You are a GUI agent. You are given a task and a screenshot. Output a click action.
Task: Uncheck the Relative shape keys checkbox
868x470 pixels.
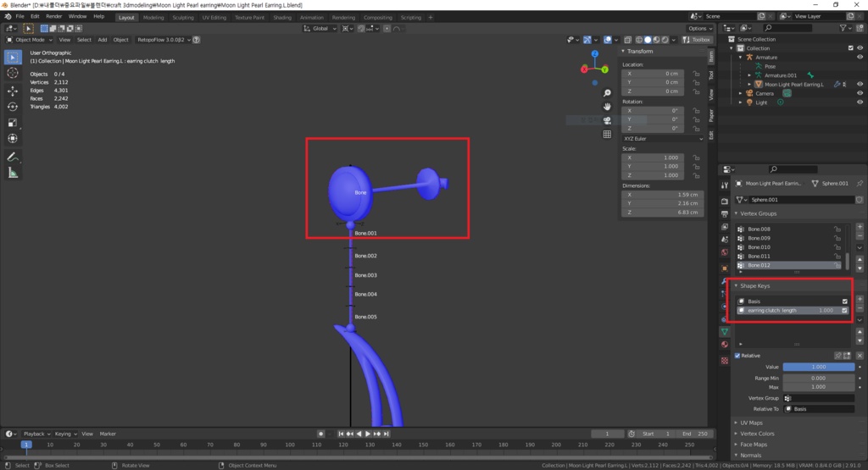[x=737, y=356]
